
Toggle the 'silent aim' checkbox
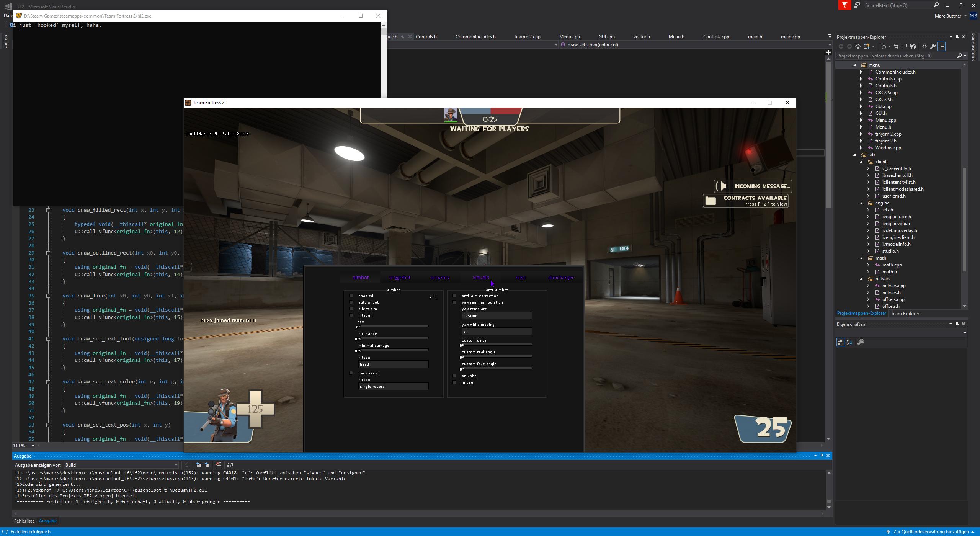[351, 309]
